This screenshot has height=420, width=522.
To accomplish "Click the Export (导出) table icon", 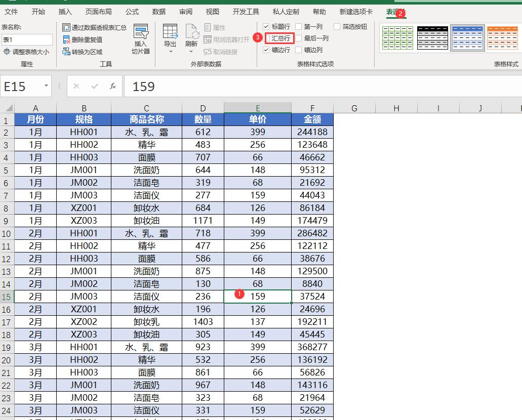I will point(170,31).
